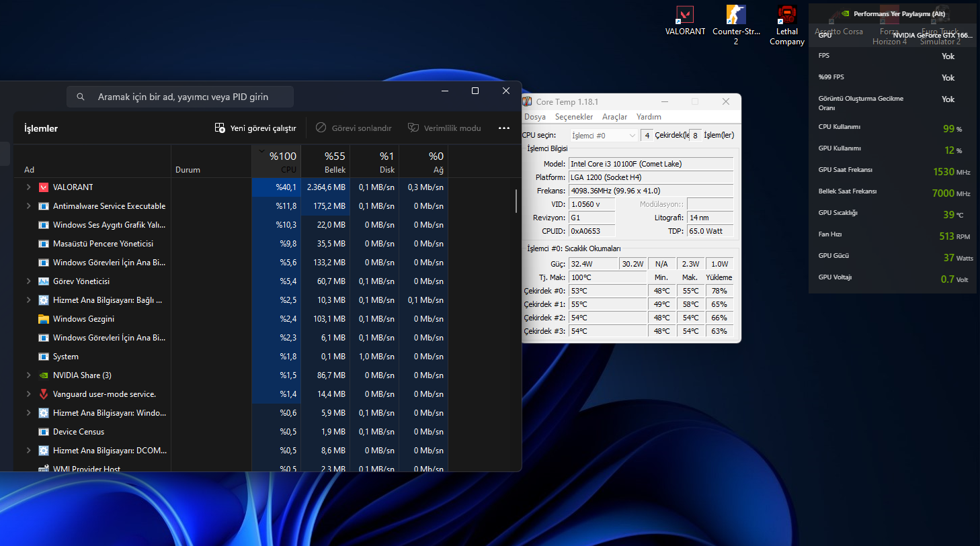The image size is (980, 546).
Task: Click the Platform field showing LGA 1200
Action: tap(651, 177)
